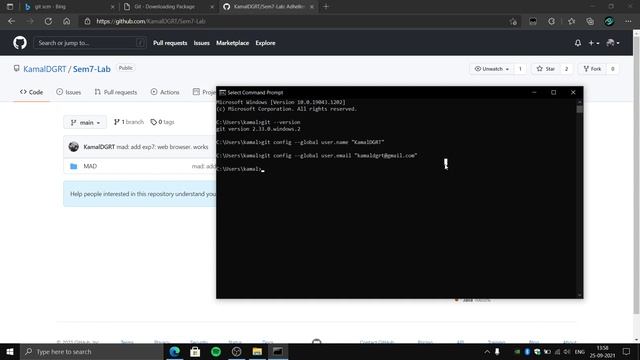Open the notifications bell icon
The image size is (640, 360).
578,43
